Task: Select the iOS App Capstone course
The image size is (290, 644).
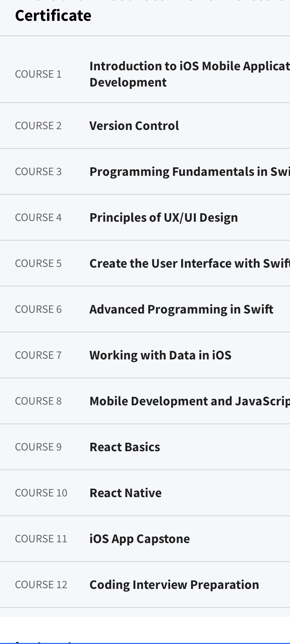Action: click(140, 539)
